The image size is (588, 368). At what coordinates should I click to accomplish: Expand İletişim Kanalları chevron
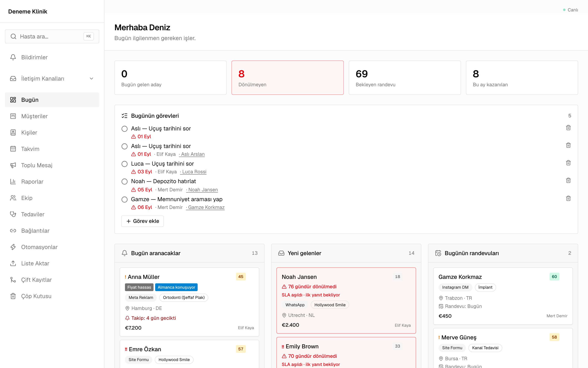pos(91,79)
